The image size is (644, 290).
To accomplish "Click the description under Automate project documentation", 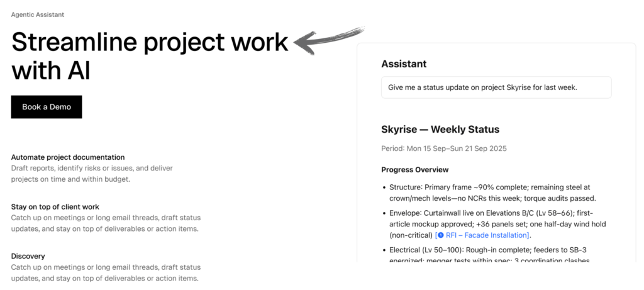I will point(92,174).
